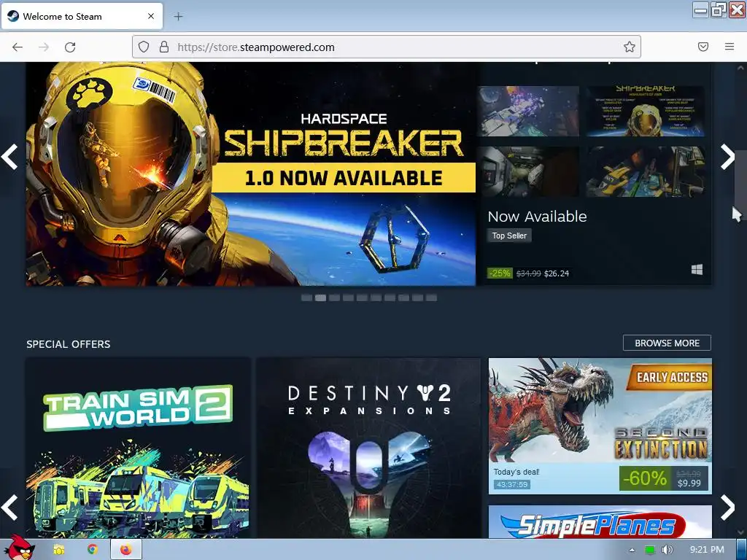Go back using the browser back arrow
Screen dimensions: 747x560
pyautogui.click(x=18, y=47)
